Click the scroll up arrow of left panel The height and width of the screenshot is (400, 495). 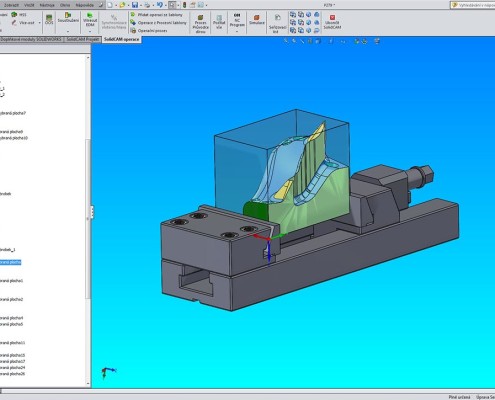coord(88,58)
